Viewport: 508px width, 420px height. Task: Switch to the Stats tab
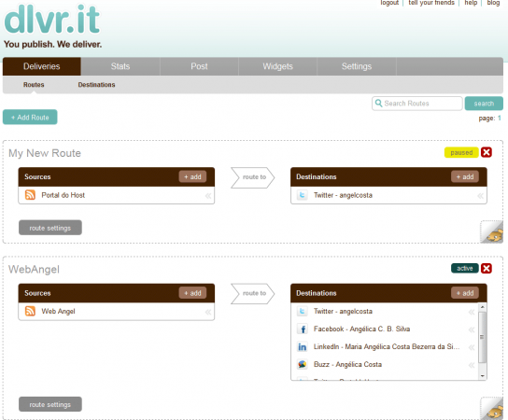[120, 66]
